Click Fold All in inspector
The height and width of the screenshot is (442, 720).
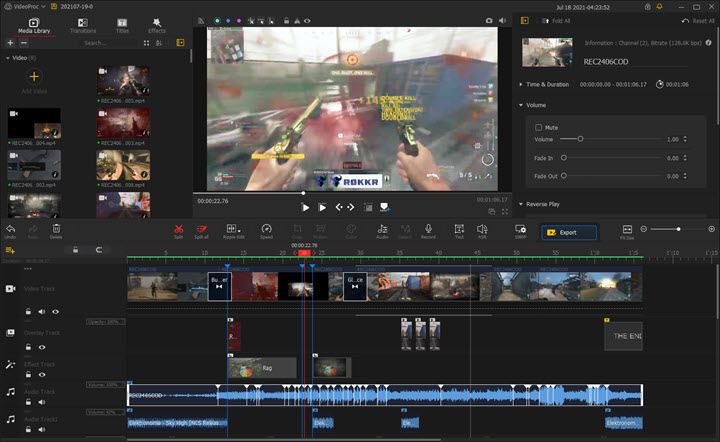(x=556, y=21)
